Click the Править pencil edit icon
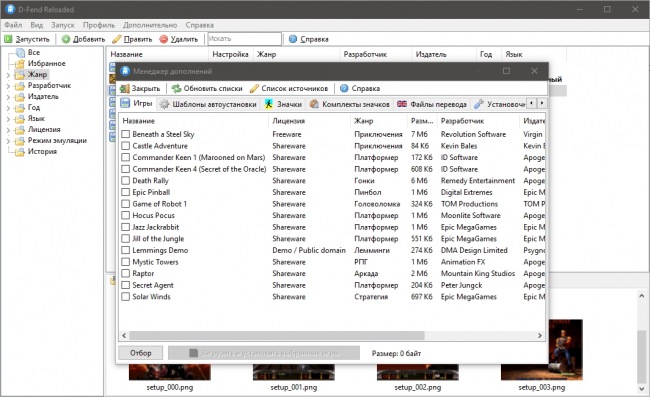The image size is (650, 397). point(117,39)
